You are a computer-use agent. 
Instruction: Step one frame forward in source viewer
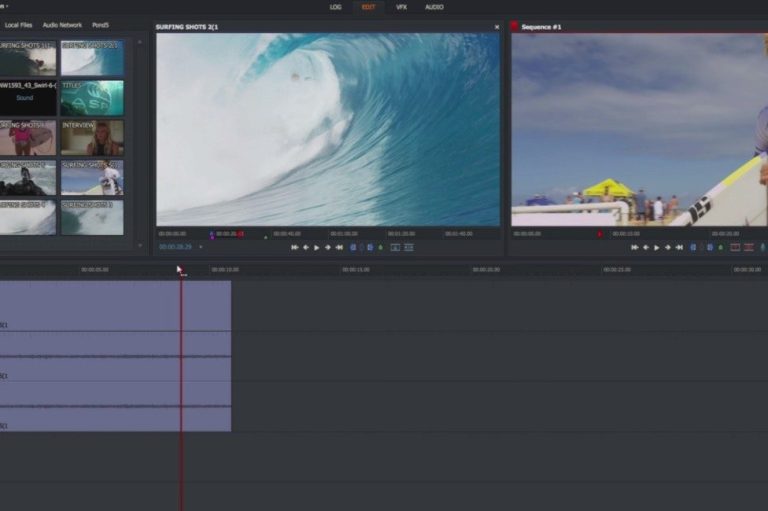(328, 247)
